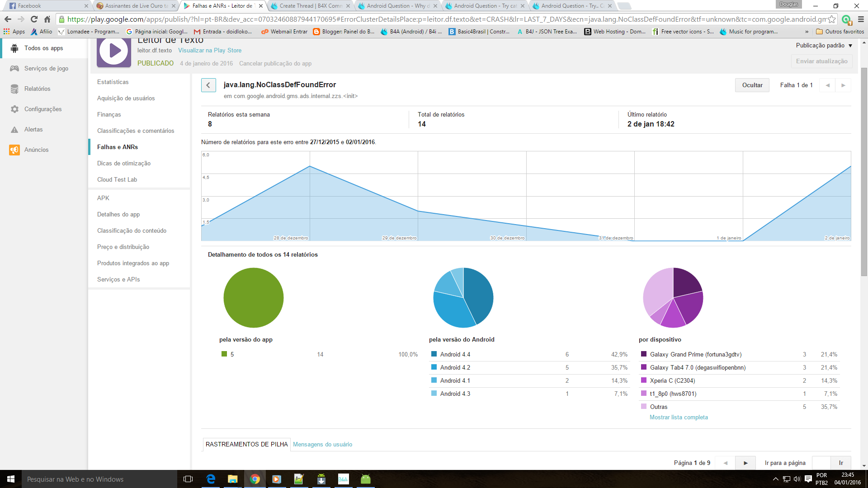This screenshot has width=868, height=488.
Task: Open Serviços de jogo gamepad icon
Action: (x=14, y=68)
